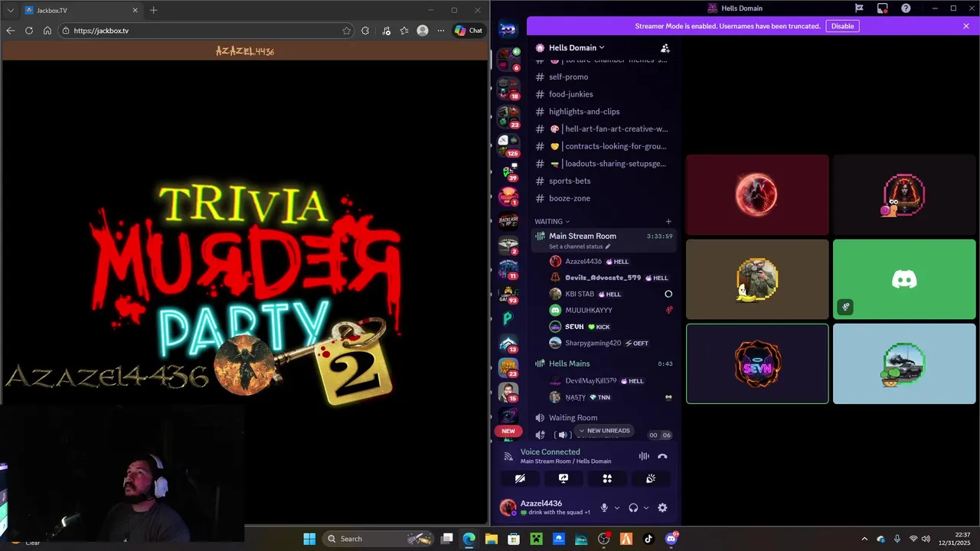This screenshot has width=980, height=551.
Task: Open Discord inbox flag icon
Action: (x=859, y=8)
